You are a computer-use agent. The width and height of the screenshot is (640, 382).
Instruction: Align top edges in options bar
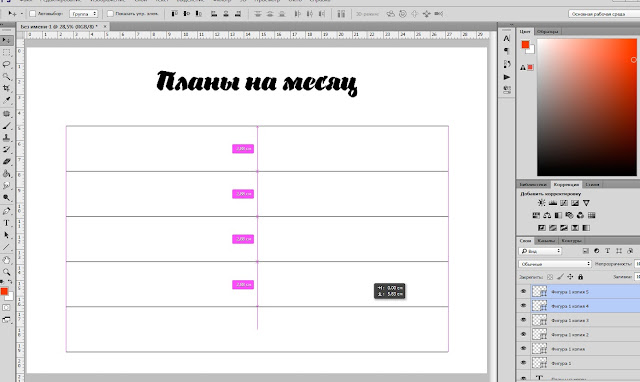(x=174, y=14)
